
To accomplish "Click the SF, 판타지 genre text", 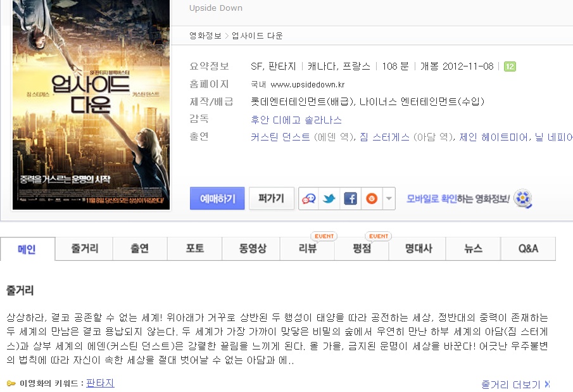I will tap(273, 66).
